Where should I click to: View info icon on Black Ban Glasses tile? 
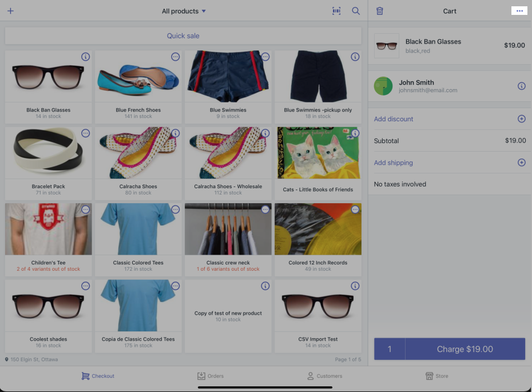point(85,57)
